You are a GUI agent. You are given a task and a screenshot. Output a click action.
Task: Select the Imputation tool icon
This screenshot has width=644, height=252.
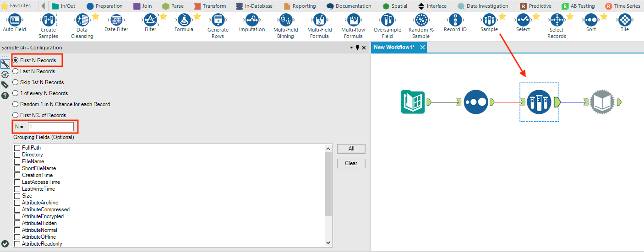pos(252,19)
